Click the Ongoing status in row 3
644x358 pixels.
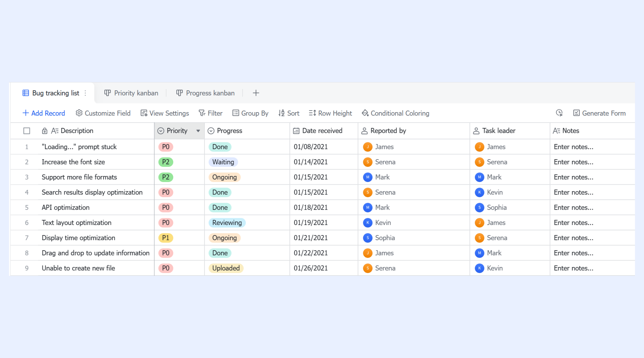[x=225, y=177]
